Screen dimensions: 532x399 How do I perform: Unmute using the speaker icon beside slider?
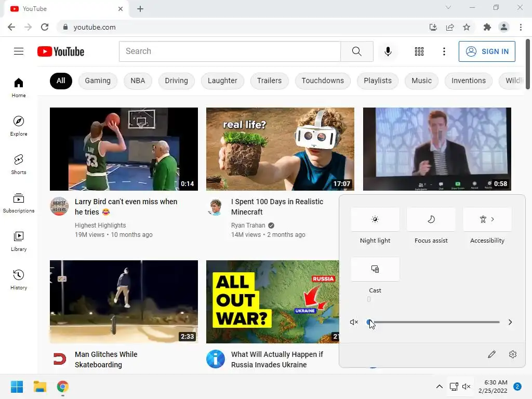pos(354,322)
